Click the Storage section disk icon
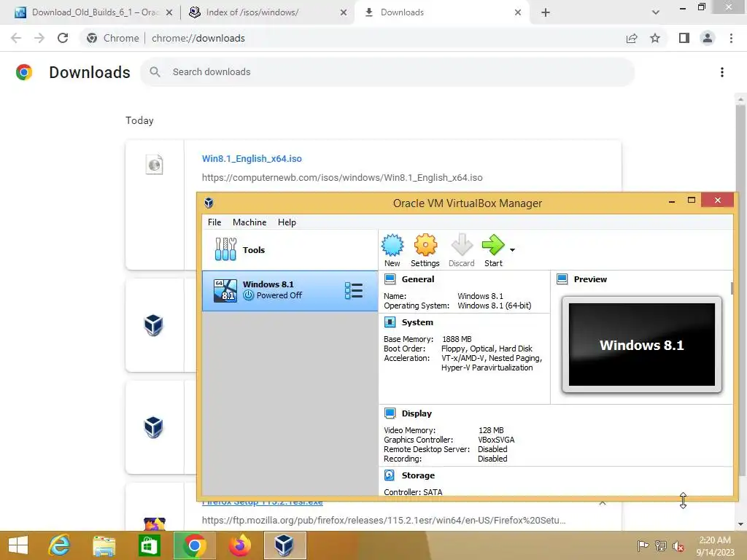 (x=390, y=475)
